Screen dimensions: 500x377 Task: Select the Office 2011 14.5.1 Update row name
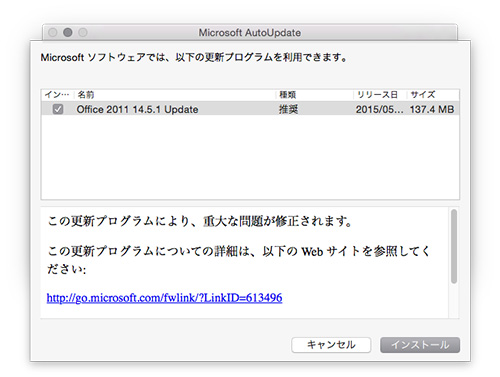[x=137, y=109]
